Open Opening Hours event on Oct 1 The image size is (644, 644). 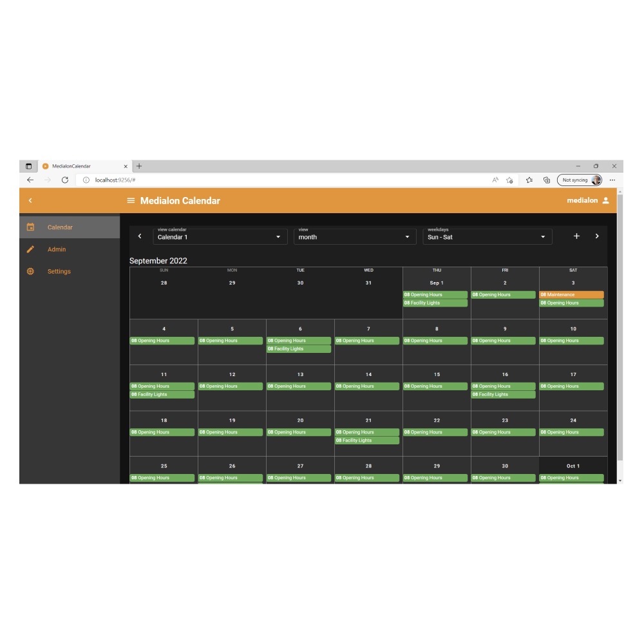571,478
